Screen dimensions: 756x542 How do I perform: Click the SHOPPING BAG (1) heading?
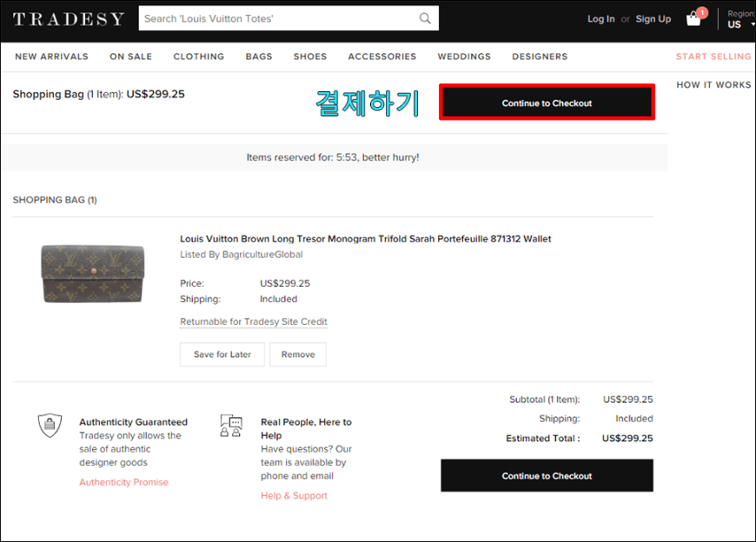tap(55, 200)
